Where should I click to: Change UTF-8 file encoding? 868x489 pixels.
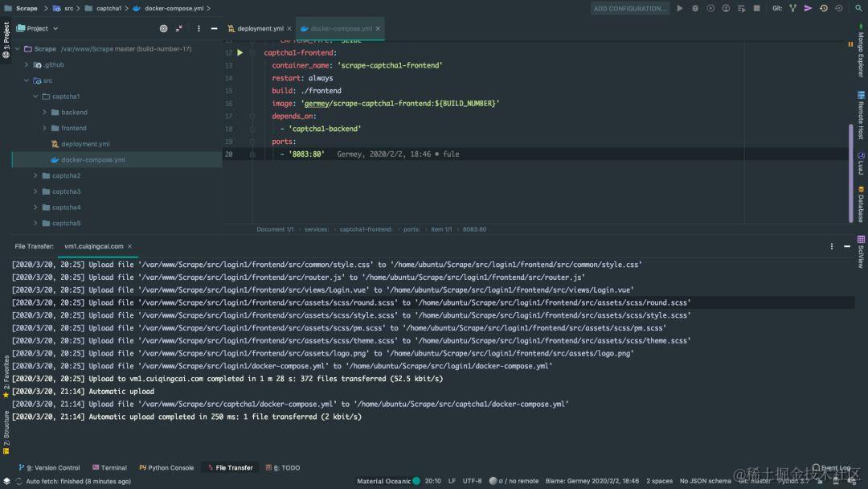(473, 481)
